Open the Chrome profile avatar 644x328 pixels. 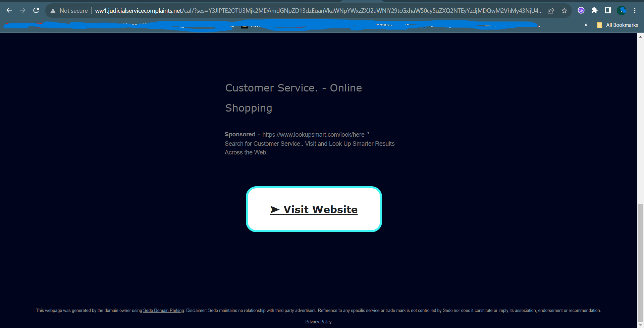(622, 10)
